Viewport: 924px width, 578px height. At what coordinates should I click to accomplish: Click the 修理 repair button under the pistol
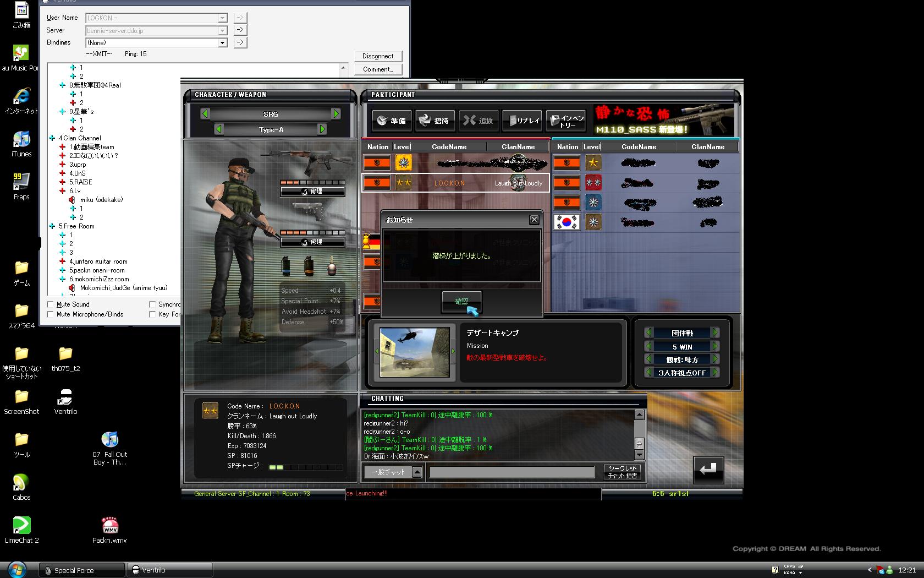(x=312, y=242)
